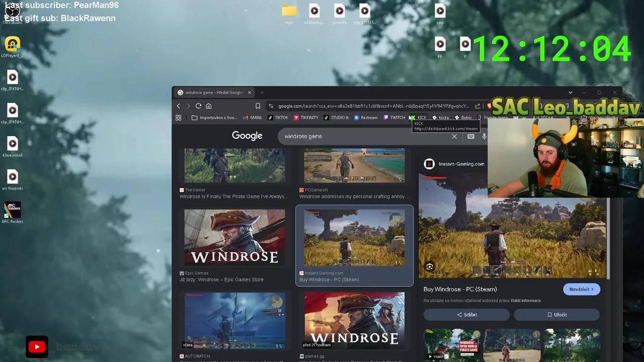Search the image with the Google Lens icon
The height and width of the screenshot is (362, 644).
click(430, 266)
